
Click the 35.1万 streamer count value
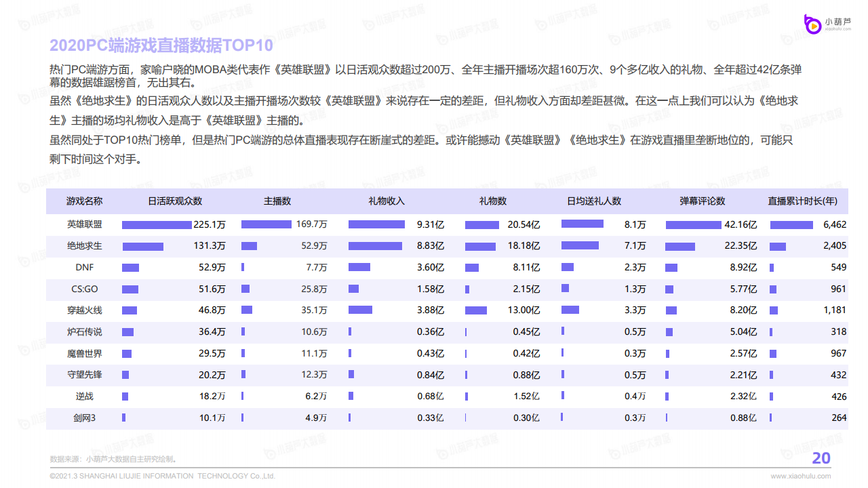pyautogui.click(x=314, y=310)
